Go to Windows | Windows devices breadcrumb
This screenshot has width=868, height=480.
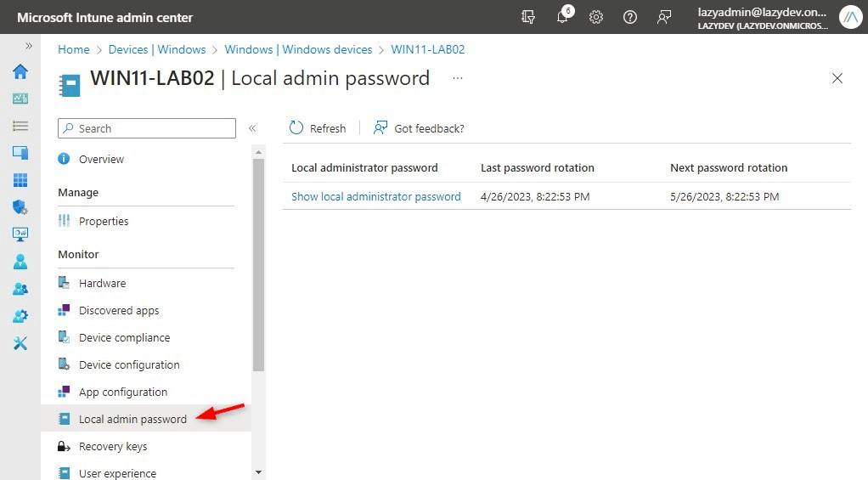click(298, 49)
